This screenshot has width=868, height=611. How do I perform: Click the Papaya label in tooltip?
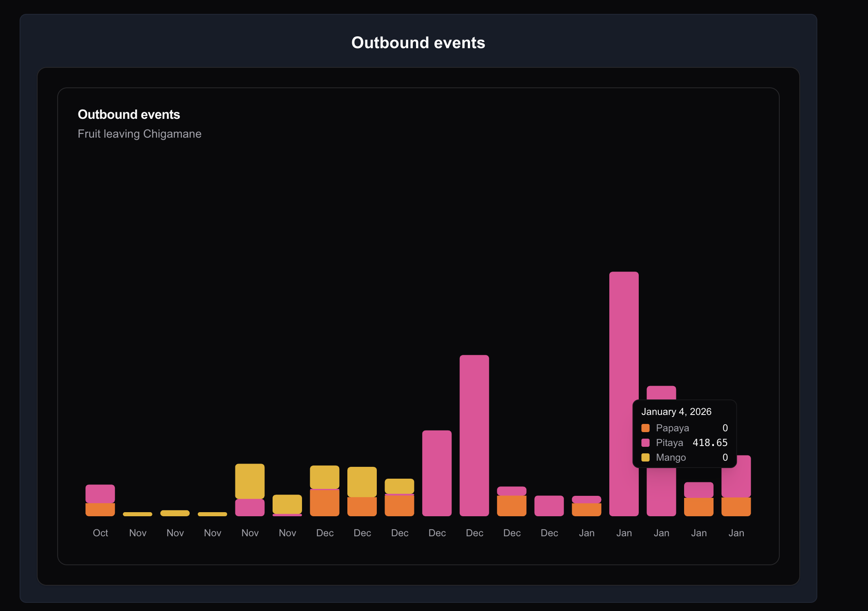point(672,428)
